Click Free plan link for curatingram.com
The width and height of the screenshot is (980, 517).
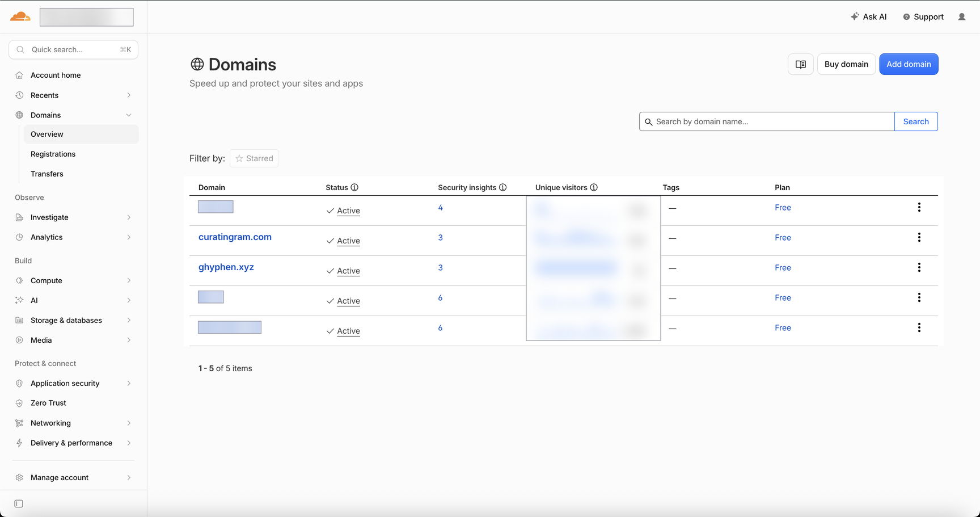[783, 238]
